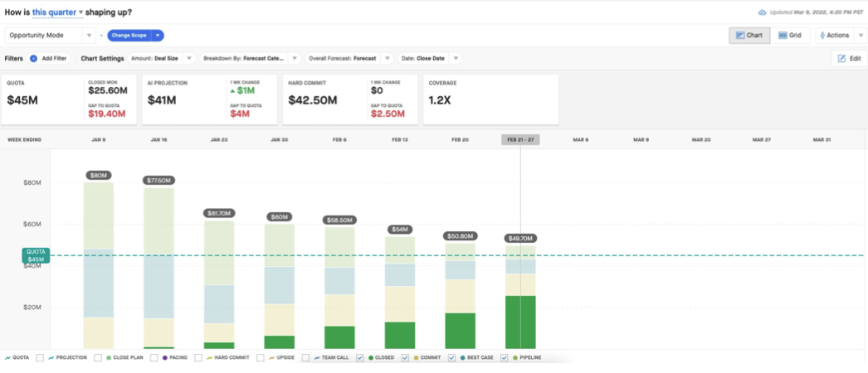This screenshot has width=868, height=373.
Task: Click the green Closed legend dot
Action: [x=371, y=357]
